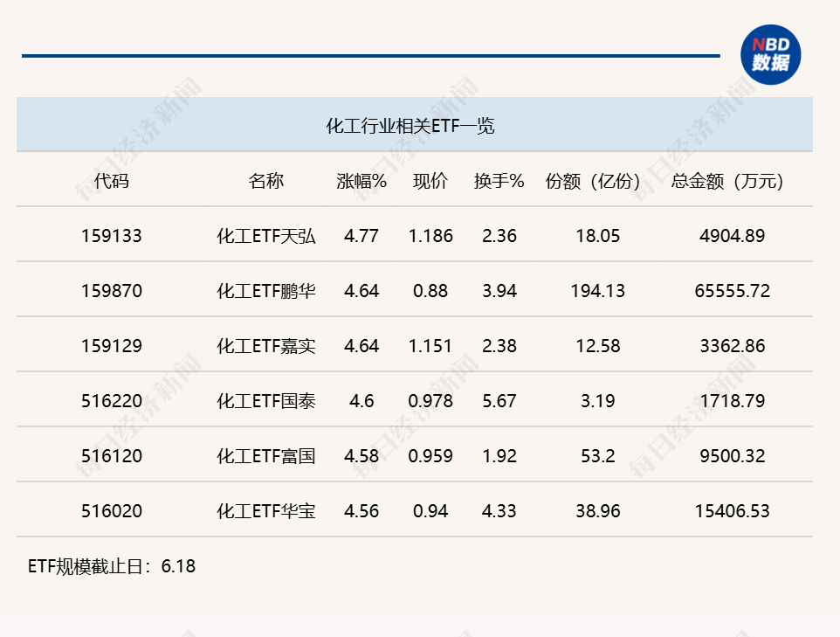The width and height of the screenshot is (840, 637).
Task: Select name cell 化工ETF国泰
Action: point(265,401)
